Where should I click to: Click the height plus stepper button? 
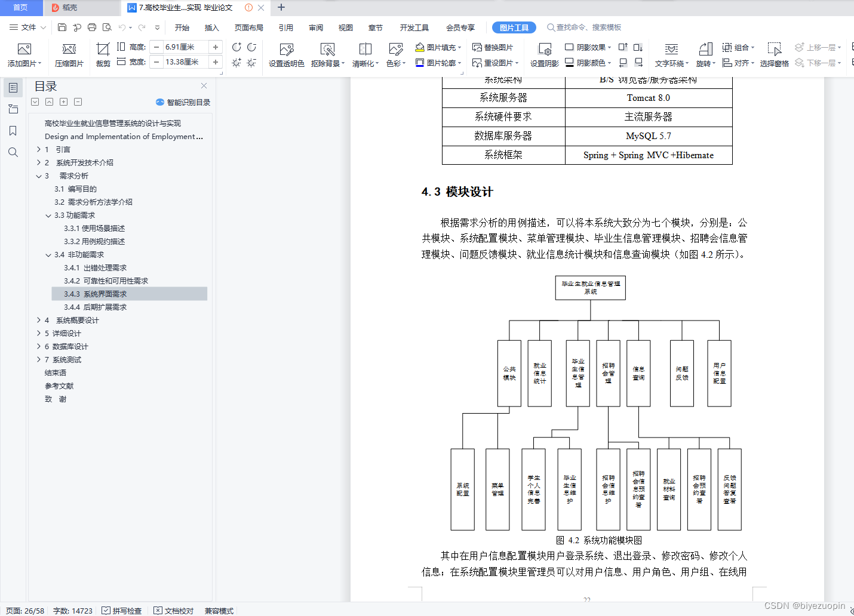coord(216,47)
